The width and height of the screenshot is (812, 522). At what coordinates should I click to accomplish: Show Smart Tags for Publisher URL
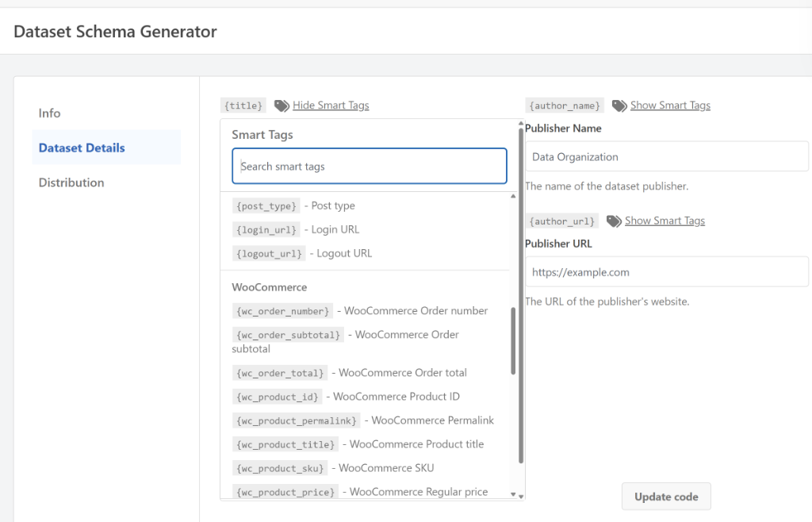pyautogui.click(x=665, y=221)
